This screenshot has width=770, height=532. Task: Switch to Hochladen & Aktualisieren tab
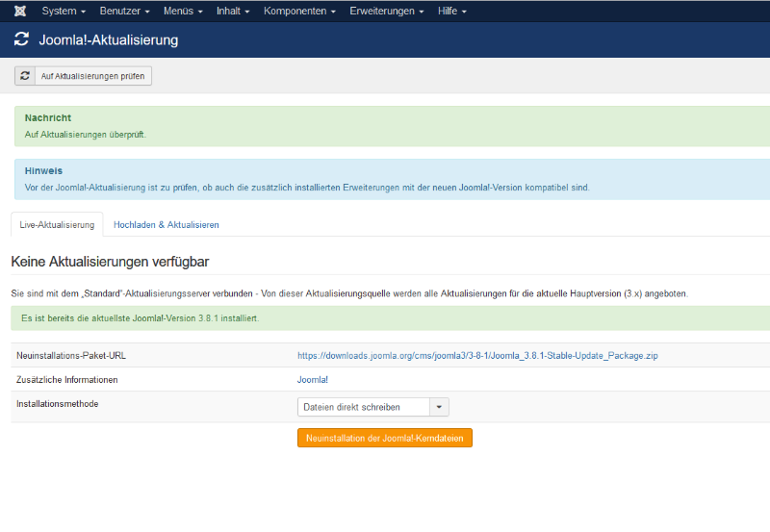[166, 225]
